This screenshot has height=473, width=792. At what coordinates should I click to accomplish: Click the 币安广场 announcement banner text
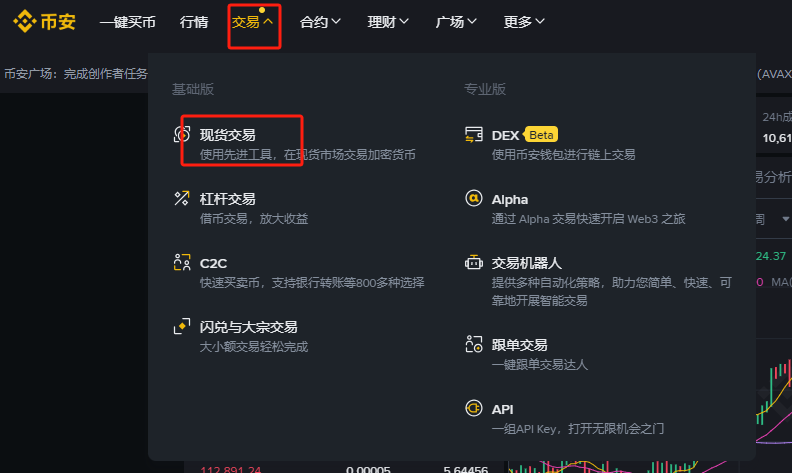pyautogui.click(x=76, y=74)
